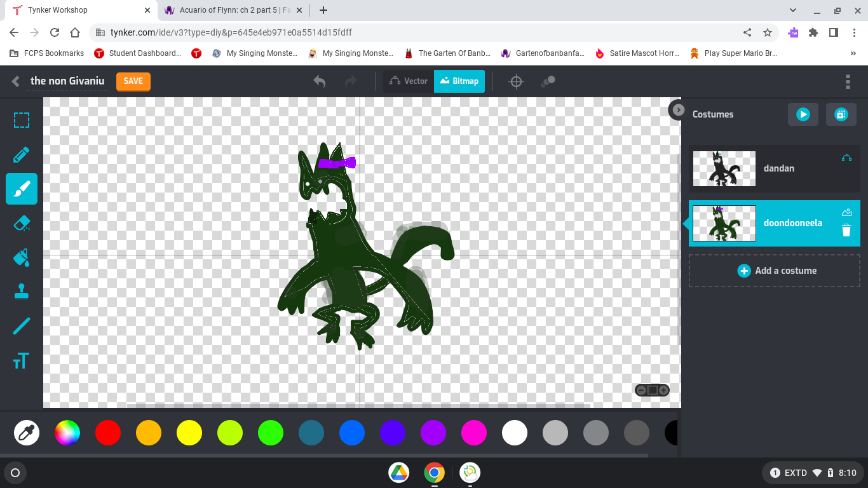Choose the red color swatch

pos(108,433)
